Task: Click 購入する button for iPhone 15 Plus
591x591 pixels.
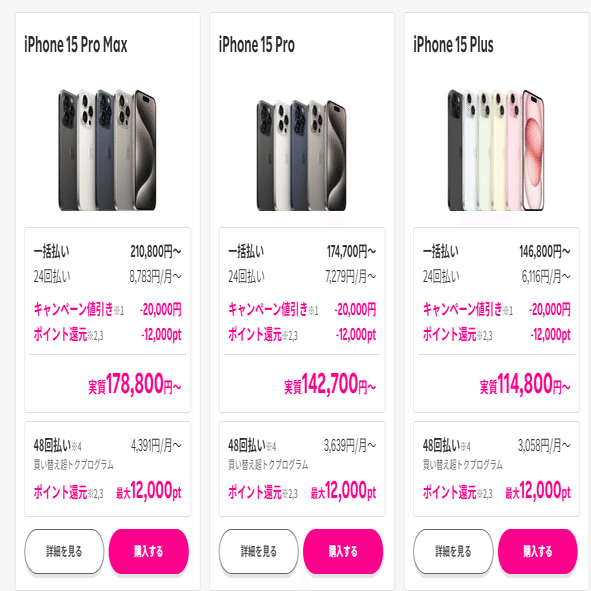Action: 537,551
